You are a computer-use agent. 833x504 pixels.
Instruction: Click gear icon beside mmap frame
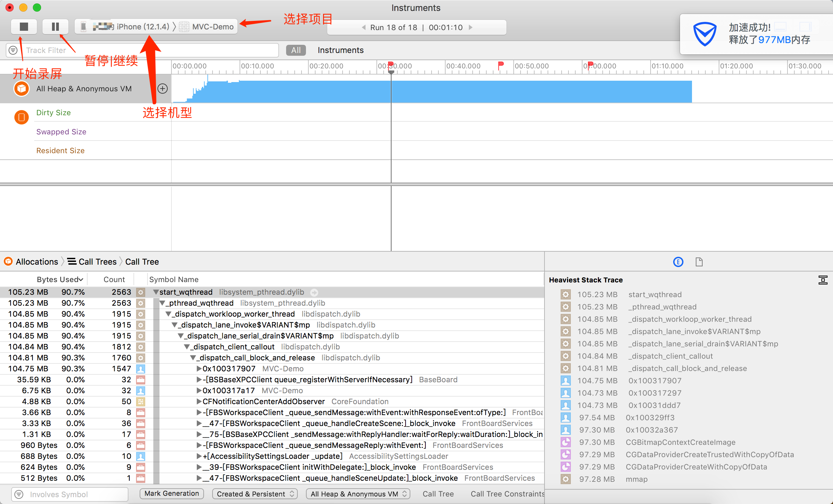[x=566, y=479]
